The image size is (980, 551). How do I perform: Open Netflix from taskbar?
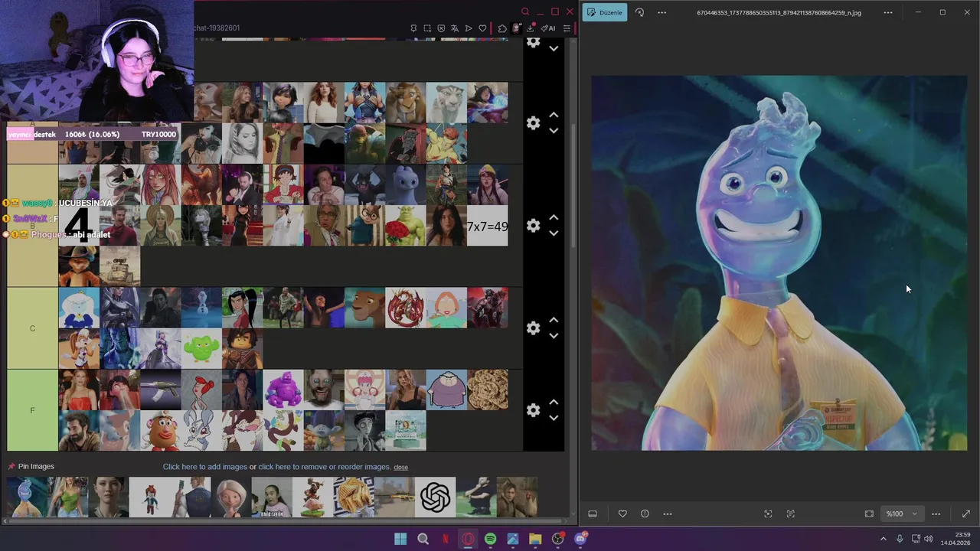coord(446,539)
